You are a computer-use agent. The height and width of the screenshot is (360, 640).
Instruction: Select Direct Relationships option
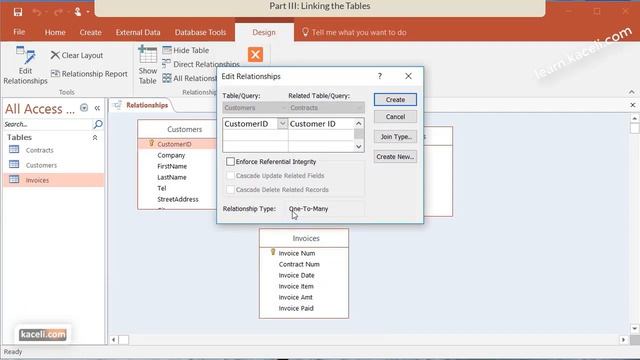(201, 64)
